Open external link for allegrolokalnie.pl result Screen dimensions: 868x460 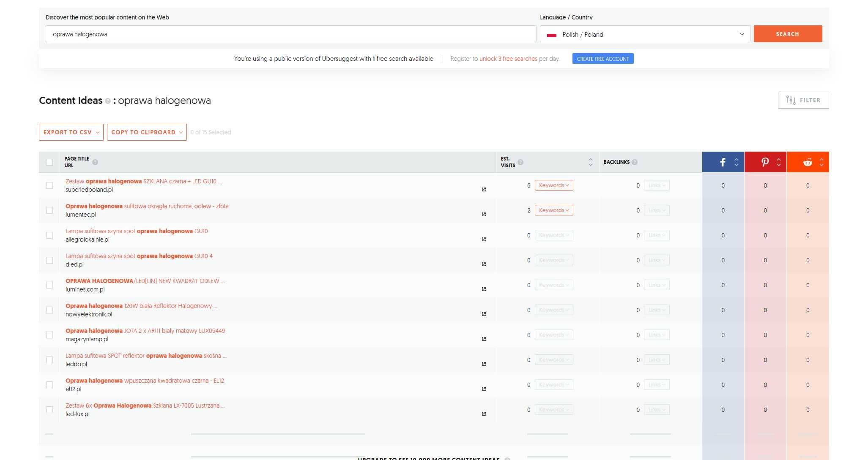coord(484,240)
